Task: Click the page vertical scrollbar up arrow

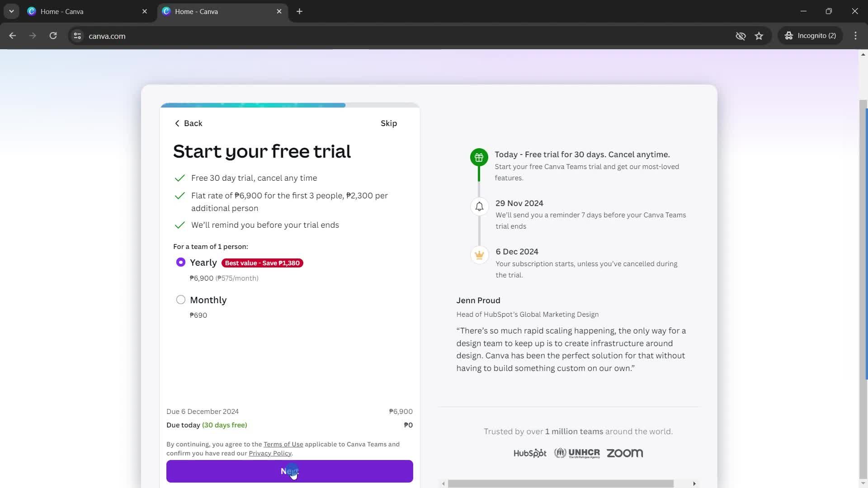Action: [x=863, y=54]
